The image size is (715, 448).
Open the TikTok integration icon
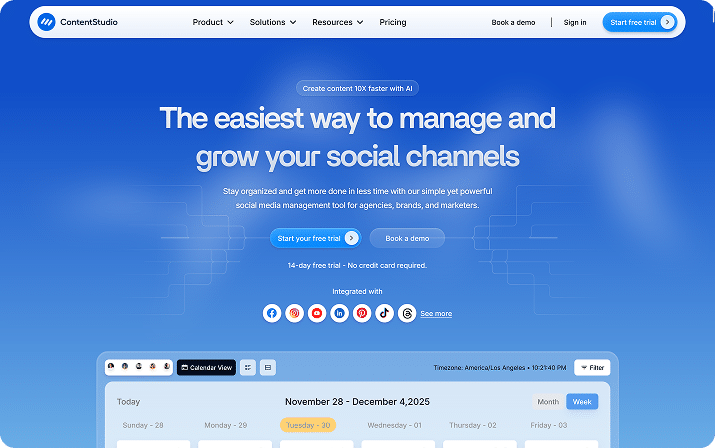tap(384, 313)
